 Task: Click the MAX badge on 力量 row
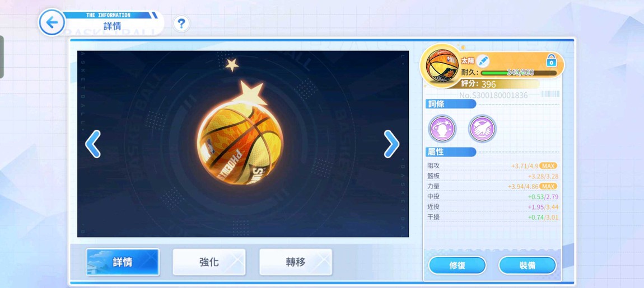(548, 186)
